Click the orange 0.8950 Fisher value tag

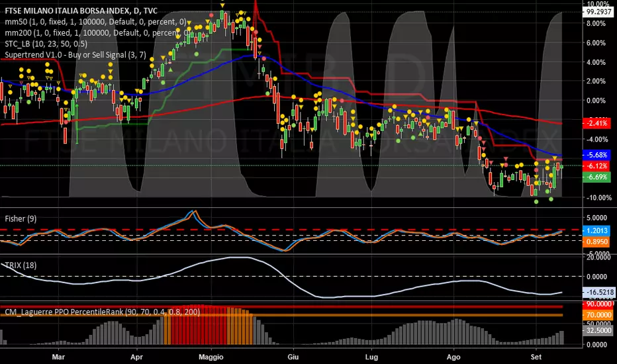tap(597, 242)
